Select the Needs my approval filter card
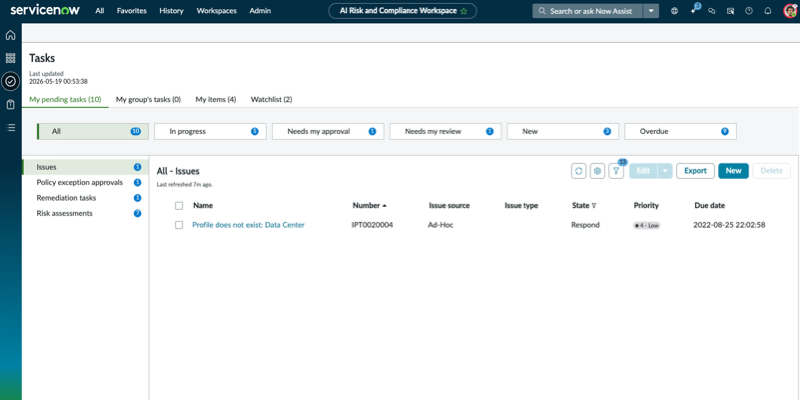The width and height of the screenshot is (800, 400). click(x=328, y=131)
